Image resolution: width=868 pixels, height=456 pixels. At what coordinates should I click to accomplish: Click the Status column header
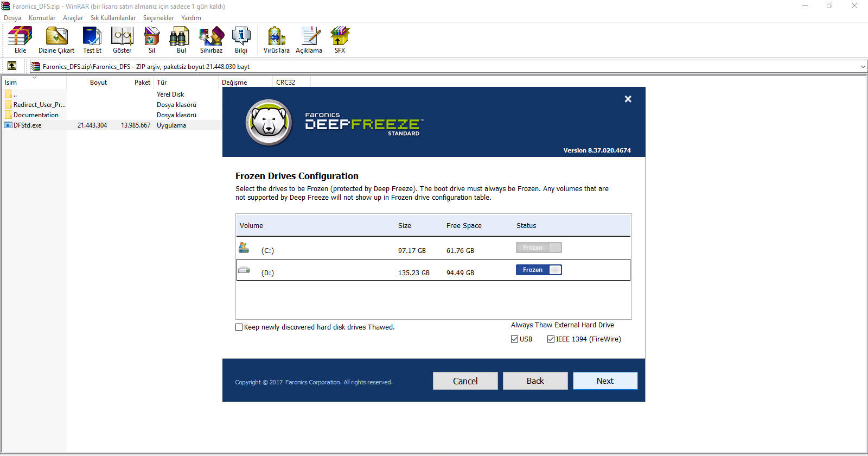point(526,226)
